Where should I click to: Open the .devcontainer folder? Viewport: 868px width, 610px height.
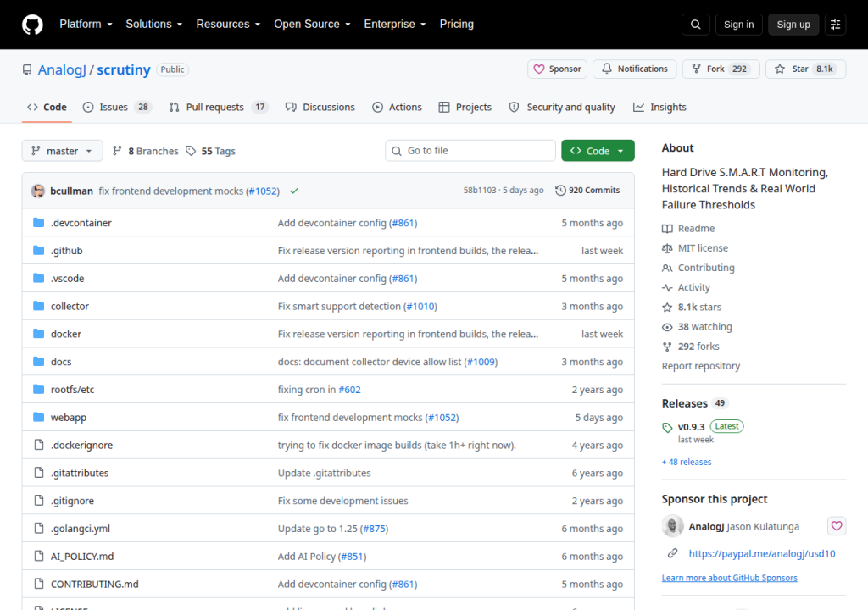pyautogui.click(x=81, y=223)
